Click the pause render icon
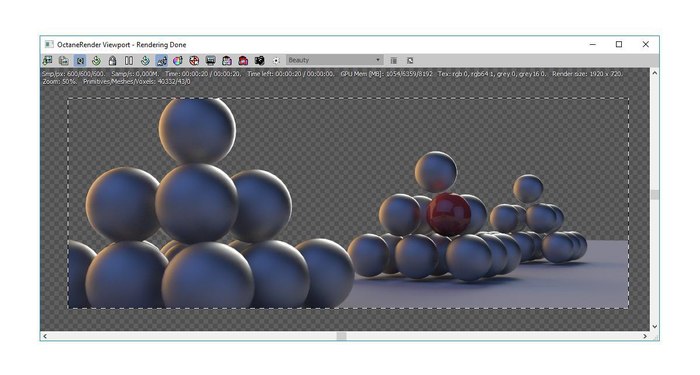This screenshot has height=375, width=700. 129,60
